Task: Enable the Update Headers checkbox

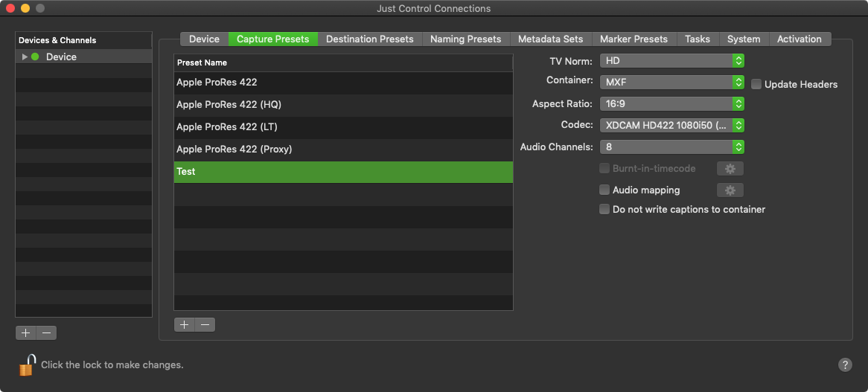Action: point(756,85)
